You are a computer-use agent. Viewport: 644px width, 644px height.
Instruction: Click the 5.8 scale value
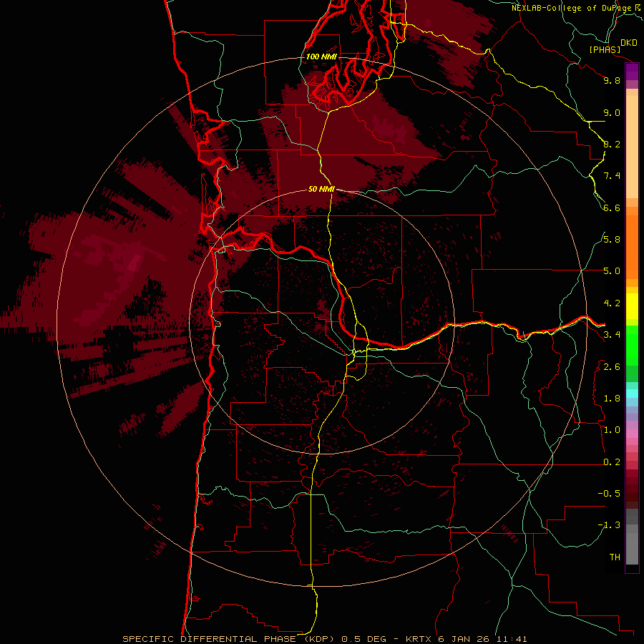[612, 240]
